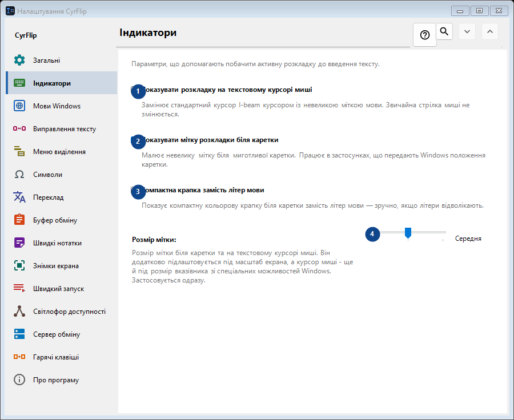Enable "Компактна крапка замість літер мови"

coord(198,190)
